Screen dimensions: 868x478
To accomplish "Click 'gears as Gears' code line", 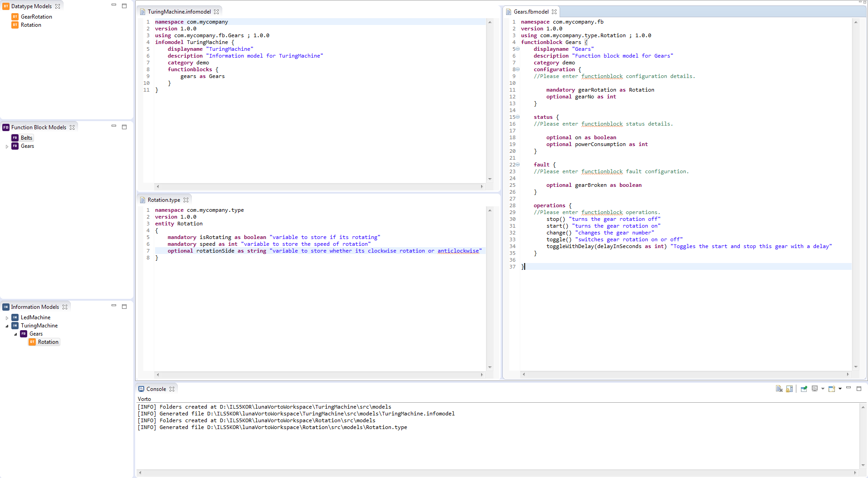I will pos(202,76).
